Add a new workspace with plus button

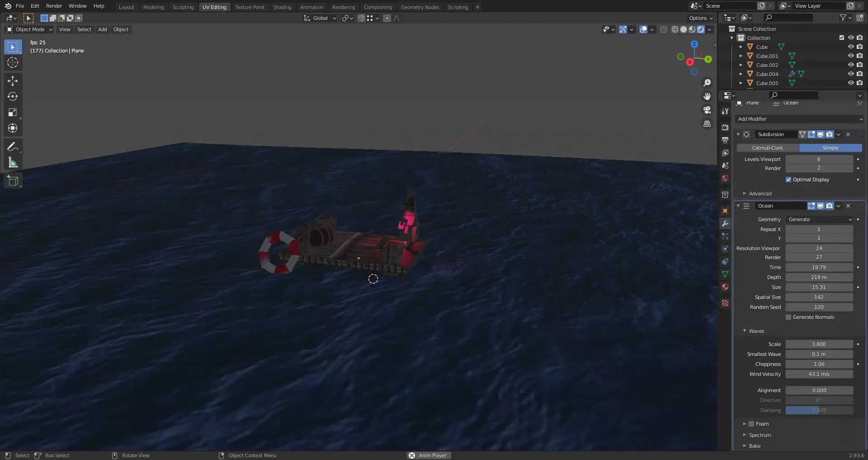click(477, 7)
